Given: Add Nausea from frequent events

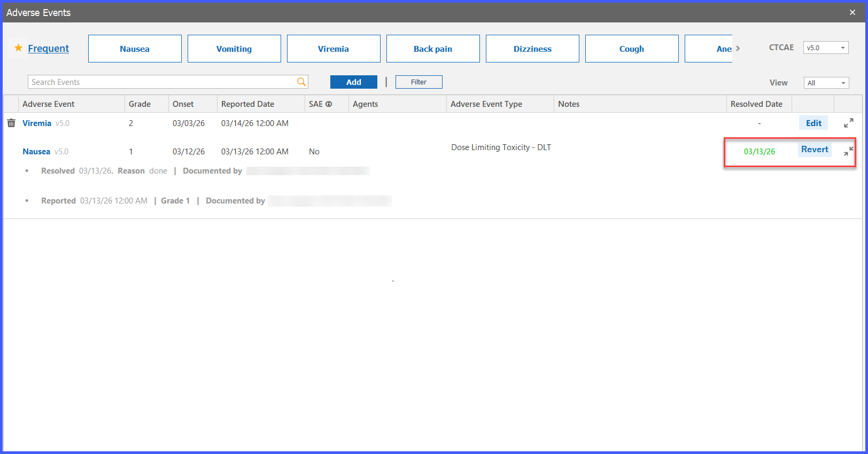Looking at the screenshot, I should click(x=135, y=49).
